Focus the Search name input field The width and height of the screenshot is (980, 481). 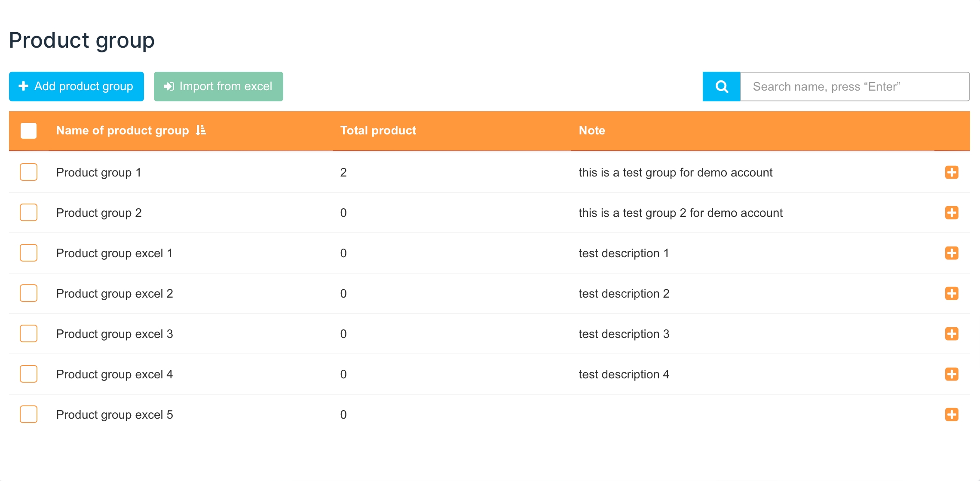(854, 87)
